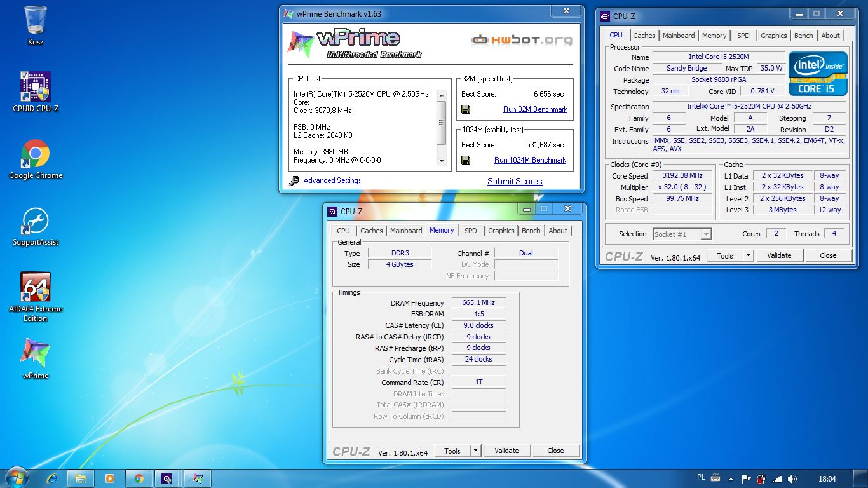The height and width of the screenshot is (488, 868).
Task: Open About tab in right CPU-Z window
Action: tap(831, 36)
